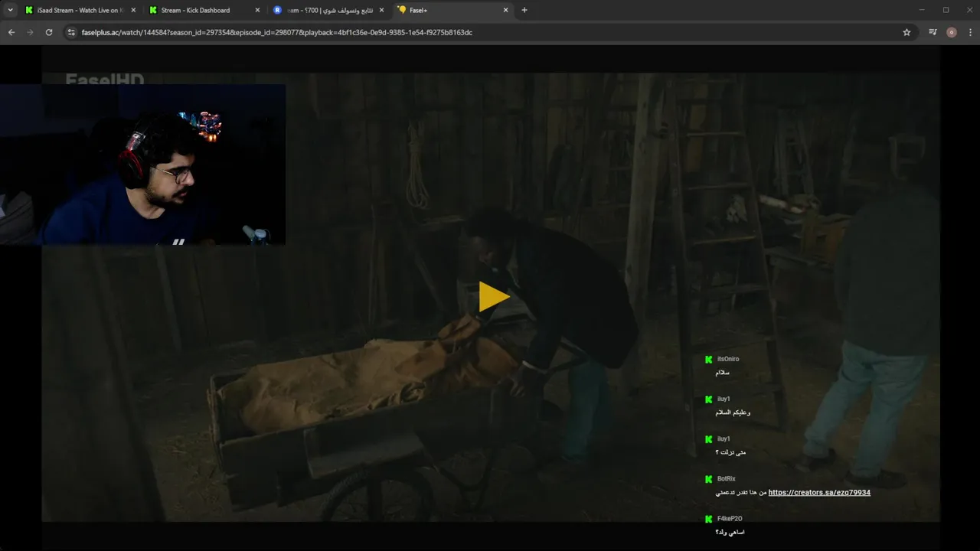Start playback with the yellow play button
Viewport: 980px width, 551px height.
[494, 297]
